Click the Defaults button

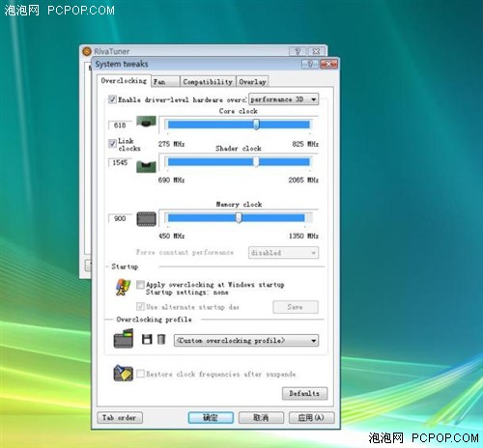(304, 393)
